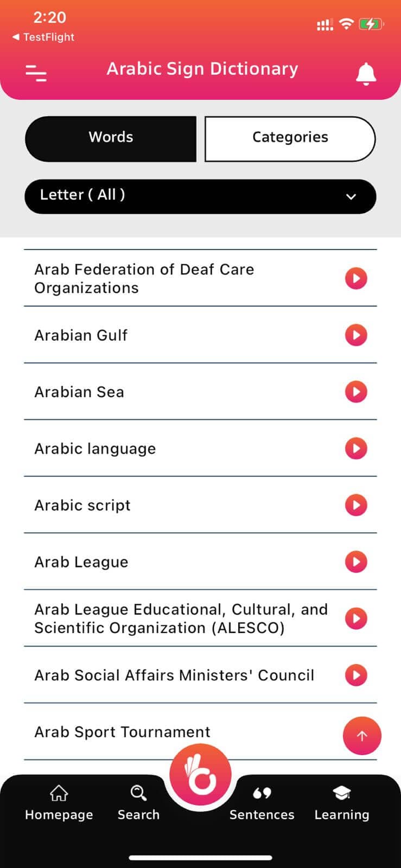The width and height of the screenshot is (401, 868).
Task: Expand the letter filter chevron arrow
Action: (x=351, y=196)
